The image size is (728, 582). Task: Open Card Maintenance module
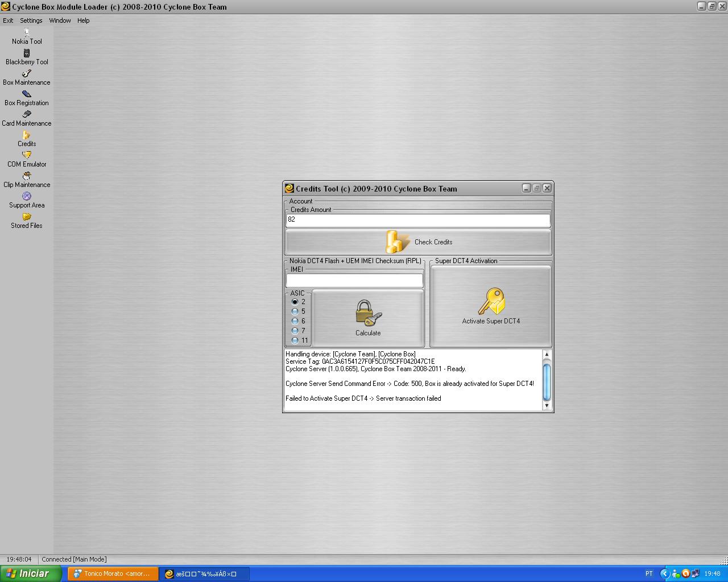27,119
